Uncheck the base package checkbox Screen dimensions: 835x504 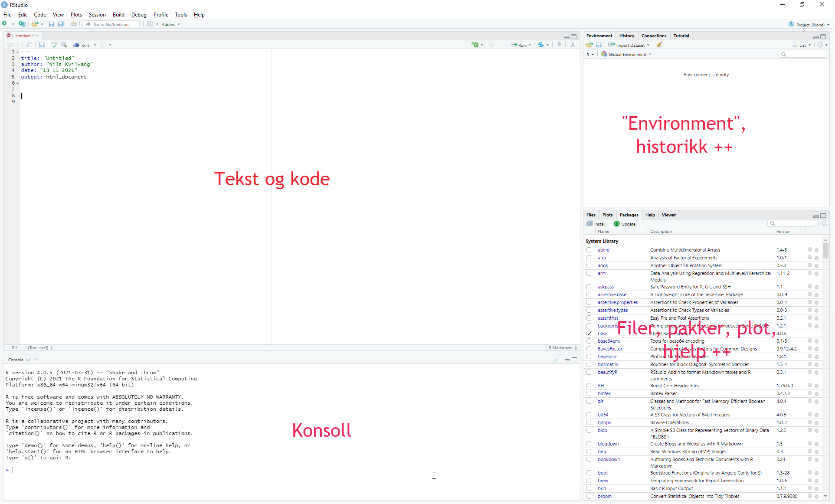[589, 334]
